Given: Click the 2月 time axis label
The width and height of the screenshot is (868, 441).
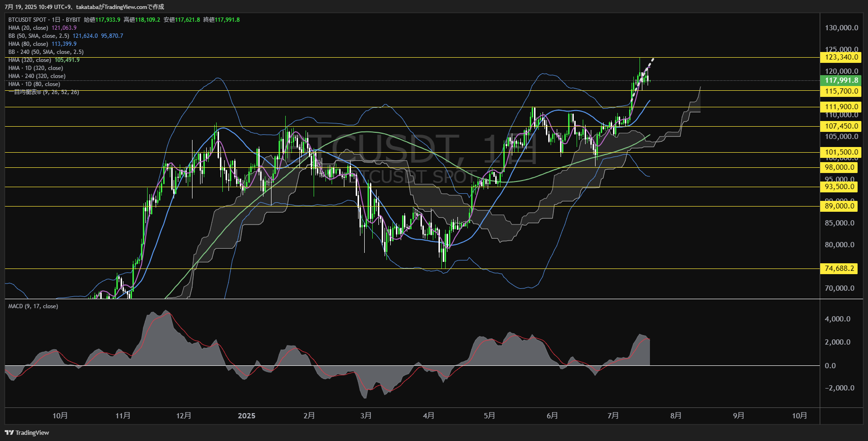Looking at the screenshot, I should [309, 415].
